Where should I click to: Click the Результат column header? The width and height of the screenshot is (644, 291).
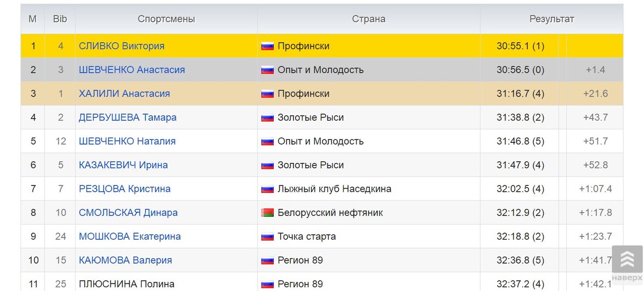(552, 19)
